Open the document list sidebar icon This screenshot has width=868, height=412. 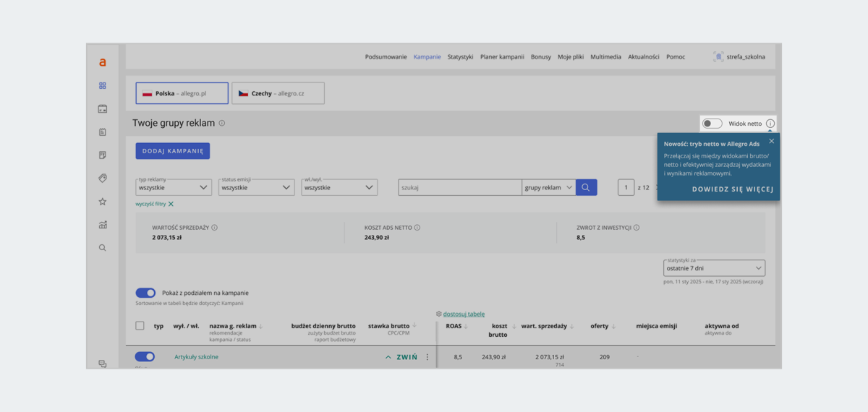click(103, 132)
